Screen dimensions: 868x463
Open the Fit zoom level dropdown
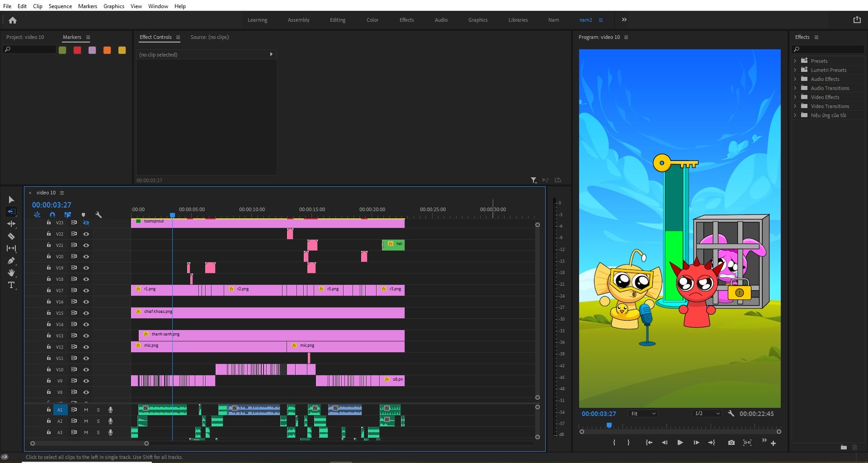[x=643, y=413]
